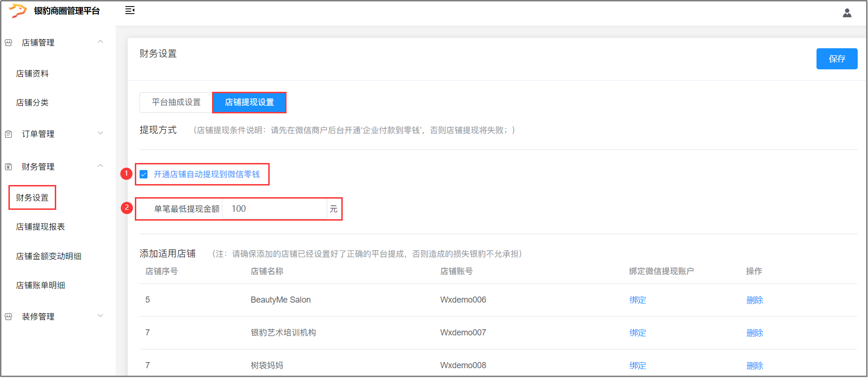
Task: Open 店铺提现报表 in the sidebar
Action: tap(40, 227)
